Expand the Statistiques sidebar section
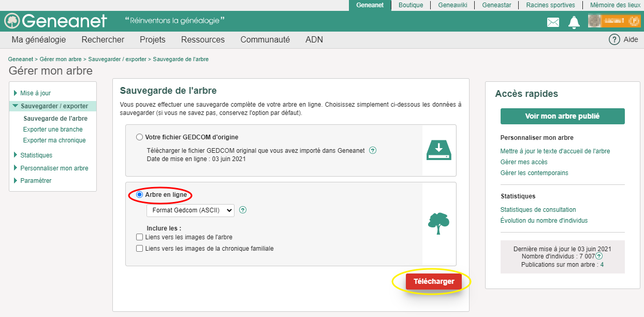 click(x=36, y=155)
